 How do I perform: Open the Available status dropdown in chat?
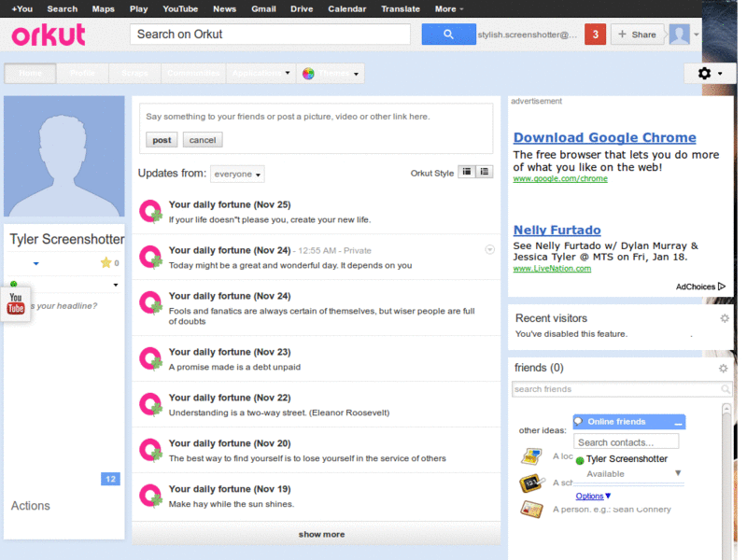coord(678,473)
